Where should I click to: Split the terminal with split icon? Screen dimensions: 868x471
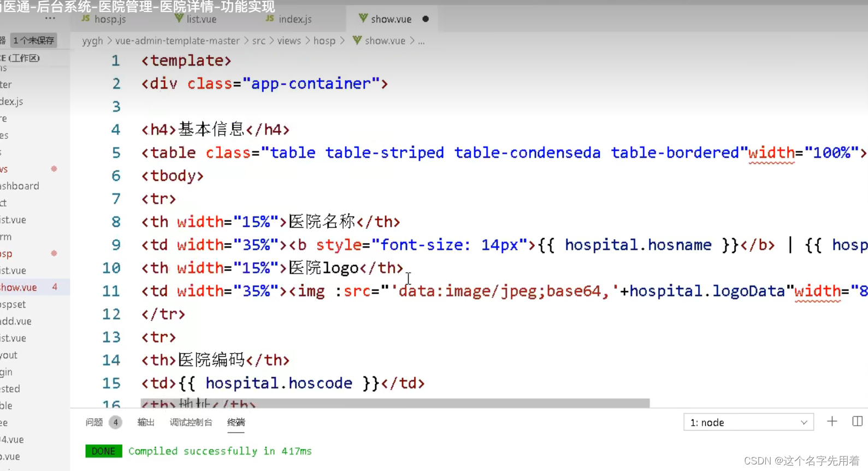coord(858,421)
